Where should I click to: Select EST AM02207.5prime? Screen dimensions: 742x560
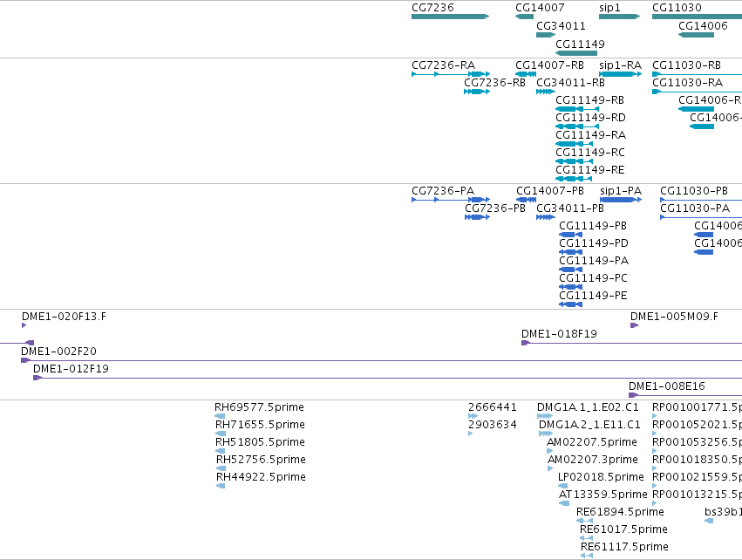pyautogui.click(x=550, y=451)
